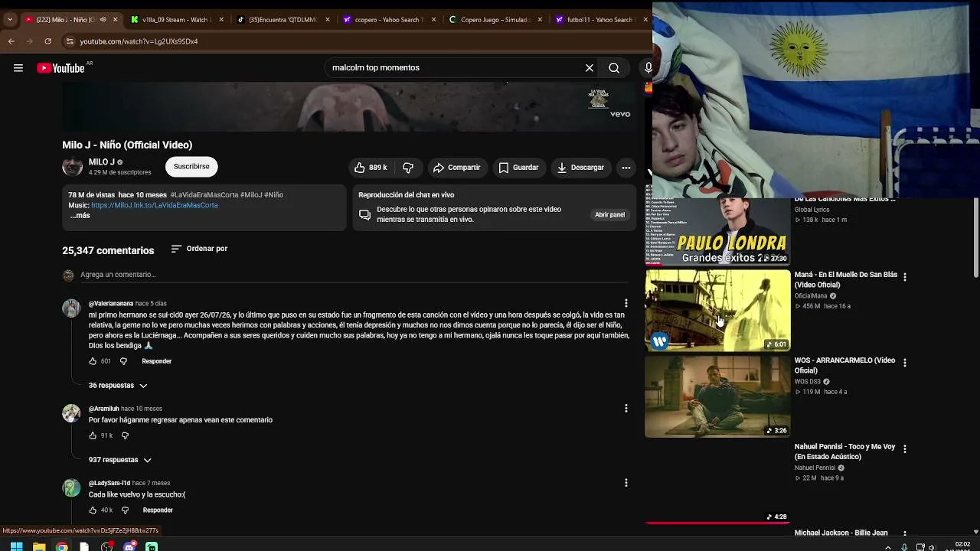980x551 pixels.
Task: Show hidden system tray icons
Action: 888,547
